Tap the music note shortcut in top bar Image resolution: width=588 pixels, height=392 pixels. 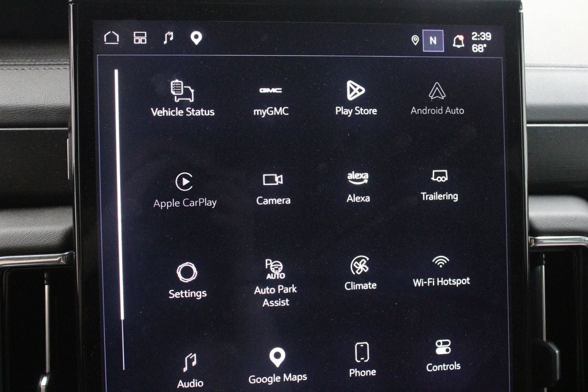168,37
